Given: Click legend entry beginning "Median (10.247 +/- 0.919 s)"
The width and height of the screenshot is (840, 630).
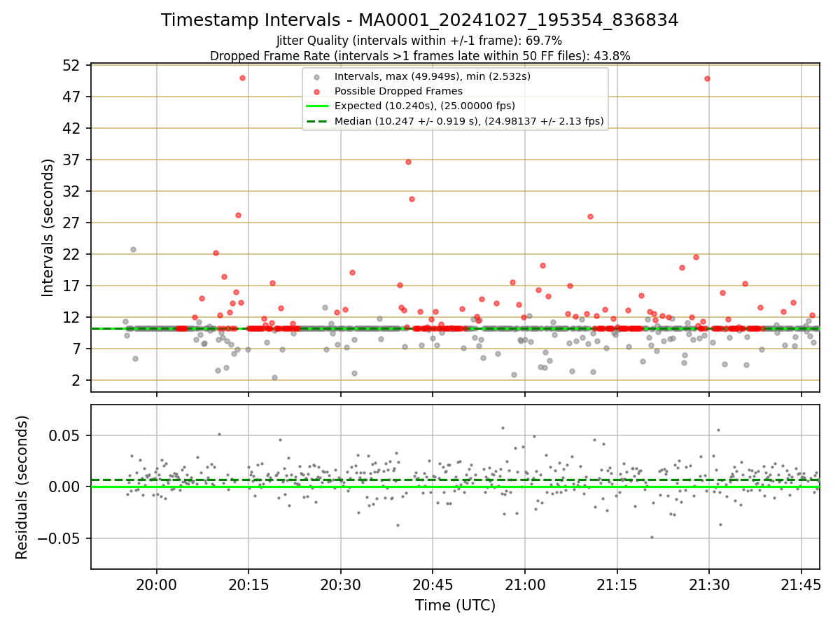Looking at the screenshot, I should coord(469,122).
